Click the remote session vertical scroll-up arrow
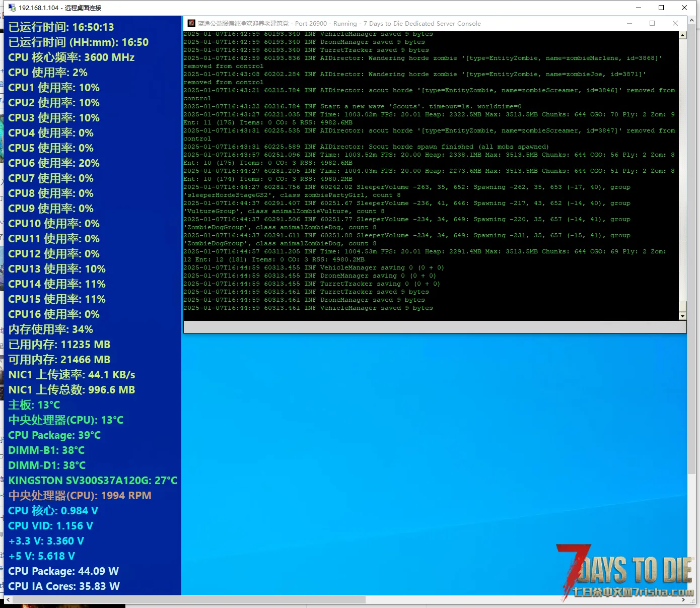This screenshot has height=608, width=700. [691, 20]
